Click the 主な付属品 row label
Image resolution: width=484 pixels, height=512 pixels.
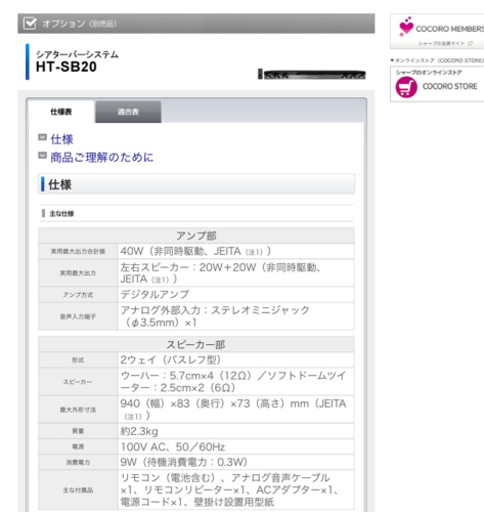coord(78,490)
